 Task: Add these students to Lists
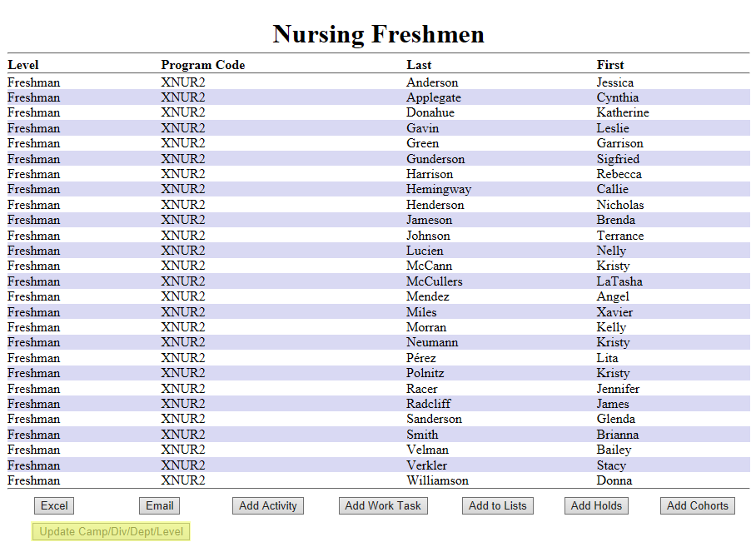(497, 505)
